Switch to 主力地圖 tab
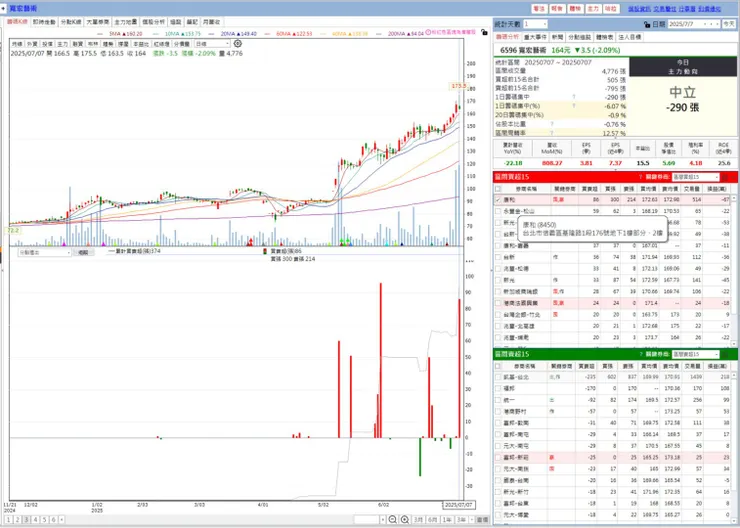Viewport: 740px width, 528px height. [x=126, y=22]
